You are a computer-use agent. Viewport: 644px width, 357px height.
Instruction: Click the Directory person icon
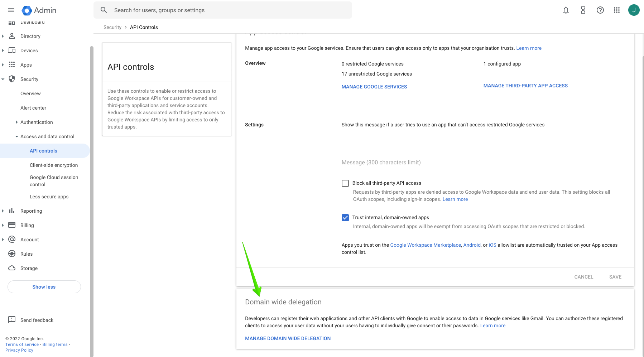(x=12, y=36)
